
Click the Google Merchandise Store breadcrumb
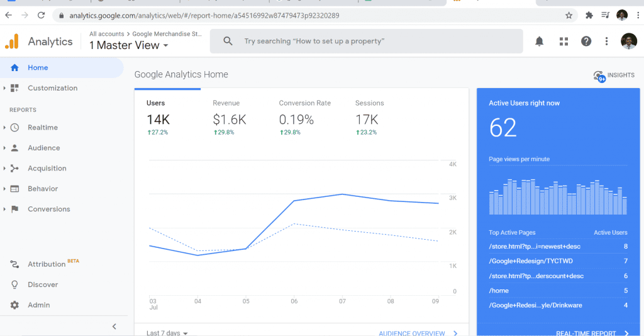click(167, 34)
